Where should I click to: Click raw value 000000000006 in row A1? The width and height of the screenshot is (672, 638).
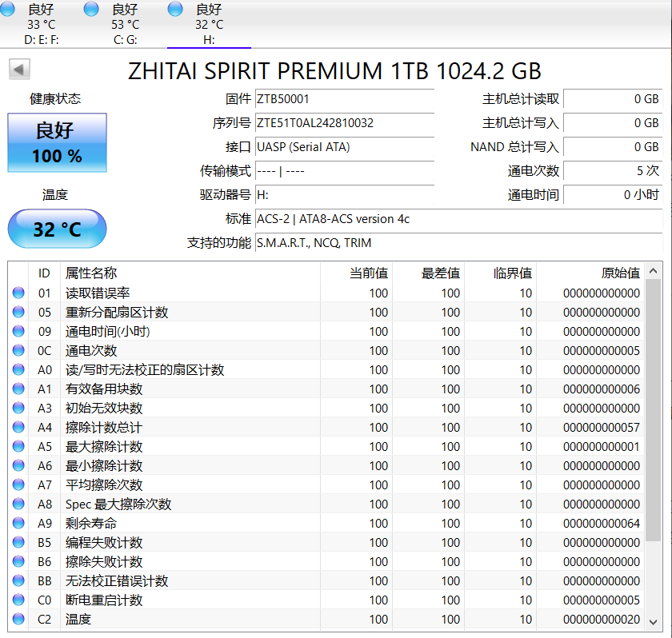pos(602,389)
